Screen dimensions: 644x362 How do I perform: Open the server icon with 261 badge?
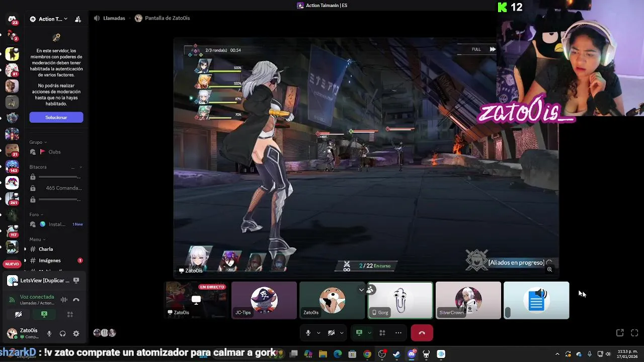pyautogui.click(x=12, y=198)
